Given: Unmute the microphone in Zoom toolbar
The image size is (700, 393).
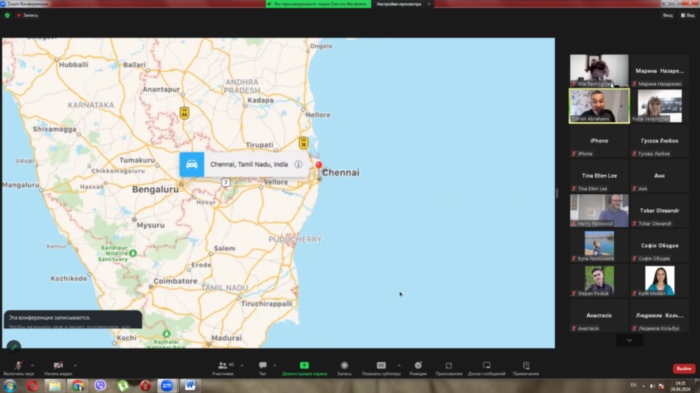Looking at the screenshot, I should point(18,368).
